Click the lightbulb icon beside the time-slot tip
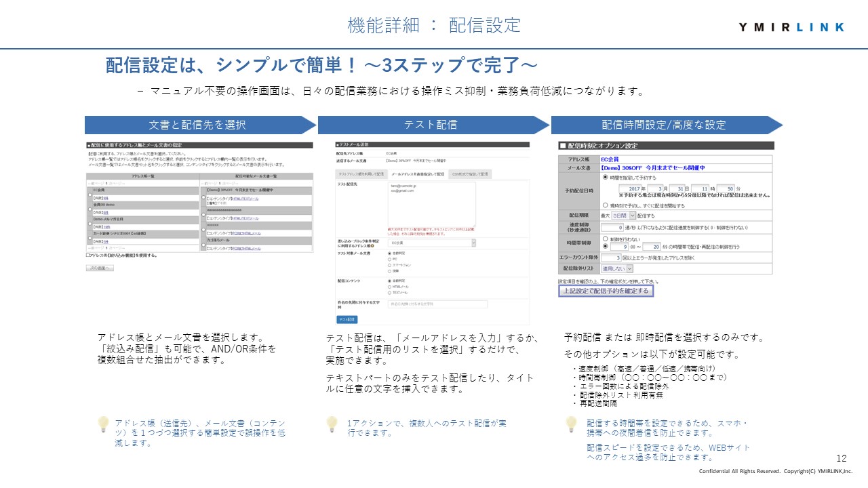 pos(571,424)
